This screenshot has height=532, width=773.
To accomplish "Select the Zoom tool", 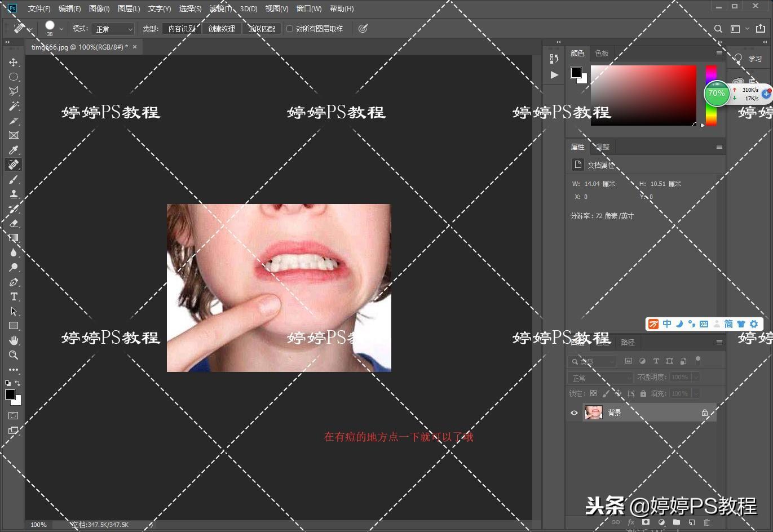I will (x=14, y=355).
